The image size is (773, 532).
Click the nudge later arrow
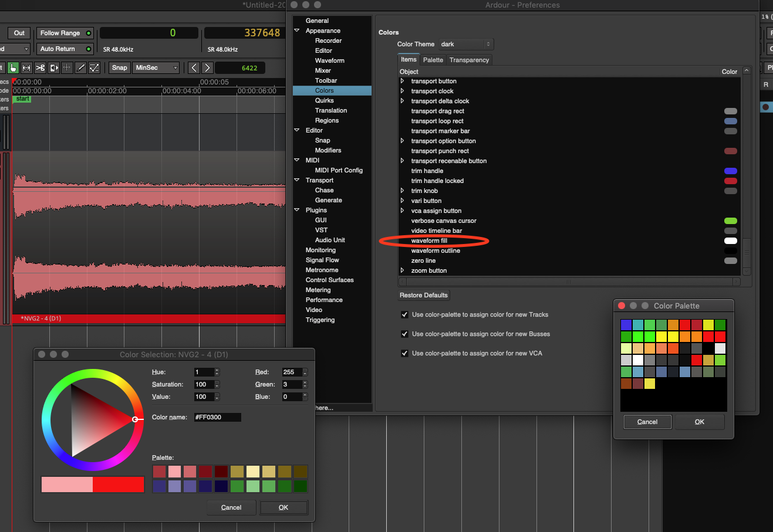pyautogui.click(x=207, y=68)
